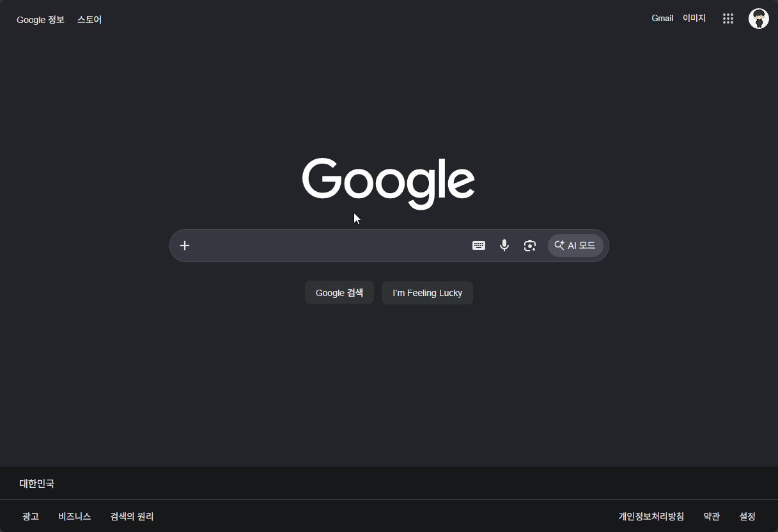Screen dimensions: 778x532
Task: Read 검색의 원리 page
Action: 132,516
